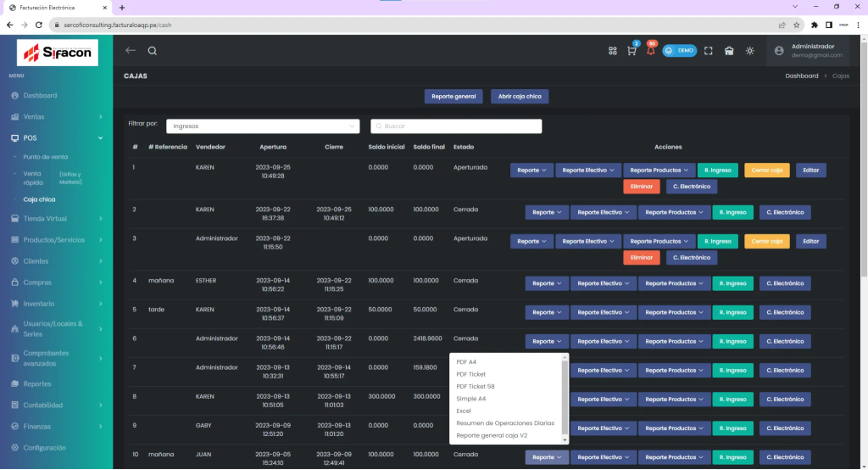The height and width of the screenshot is (470, 868).
Task: Click the store building icon in header
Action: coord(729,51)
